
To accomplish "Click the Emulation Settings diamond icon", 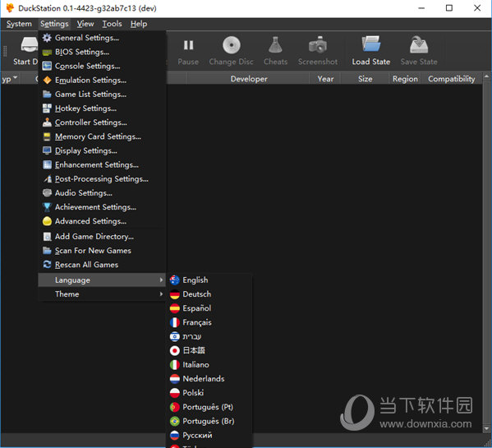I will (47, 80).
